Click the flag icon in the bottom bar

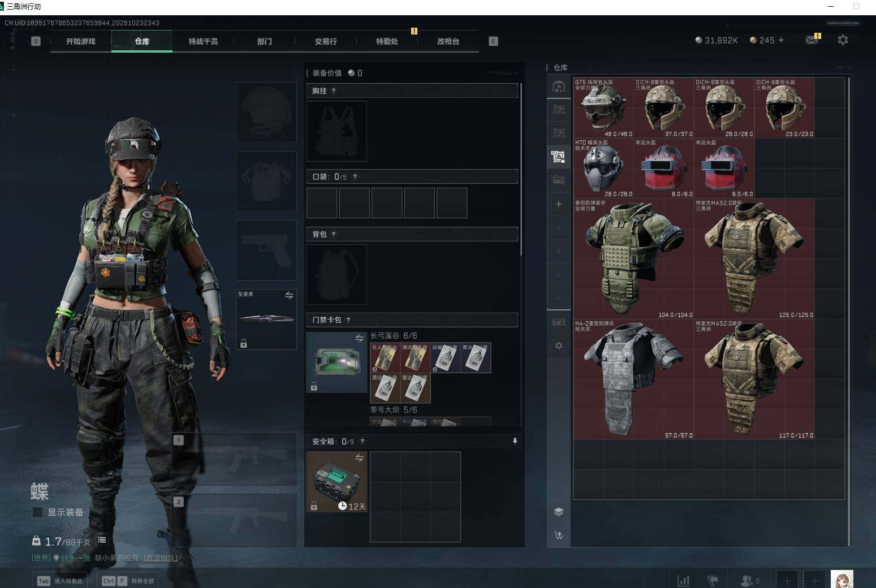click(x=713, y=581)
